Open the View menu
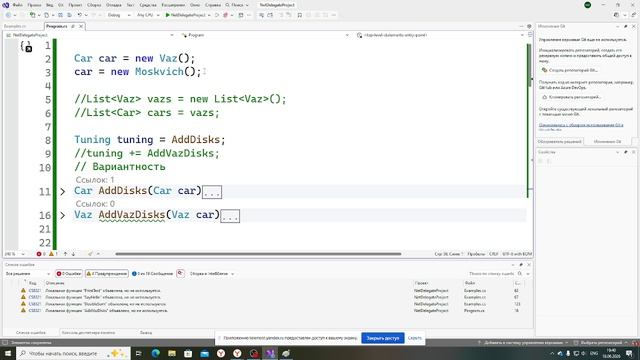This screenshot has width=640, height=360. (x=49, y=5)
